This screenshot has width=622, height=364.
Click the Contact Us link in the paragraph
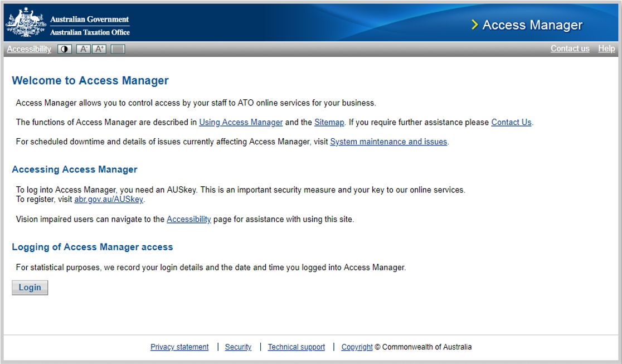(511, 122)
